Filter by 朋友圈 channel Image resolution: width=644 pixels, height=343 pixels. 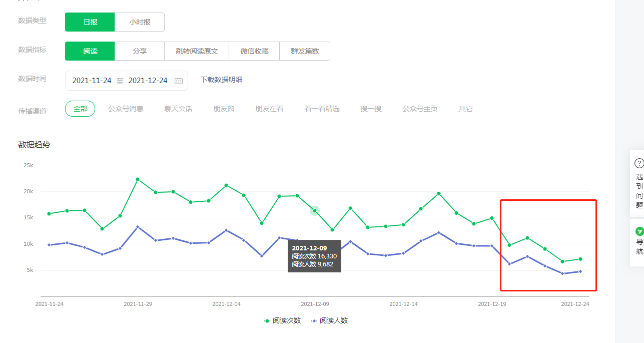point(224,109)
